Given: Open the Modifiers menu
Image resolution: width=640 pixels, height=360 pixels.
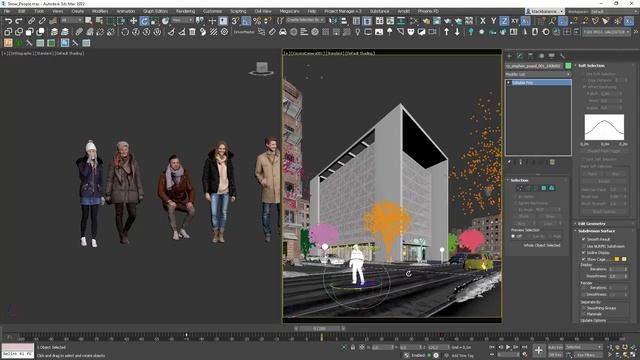Looking at the screenshot, I should coord(100,11).
